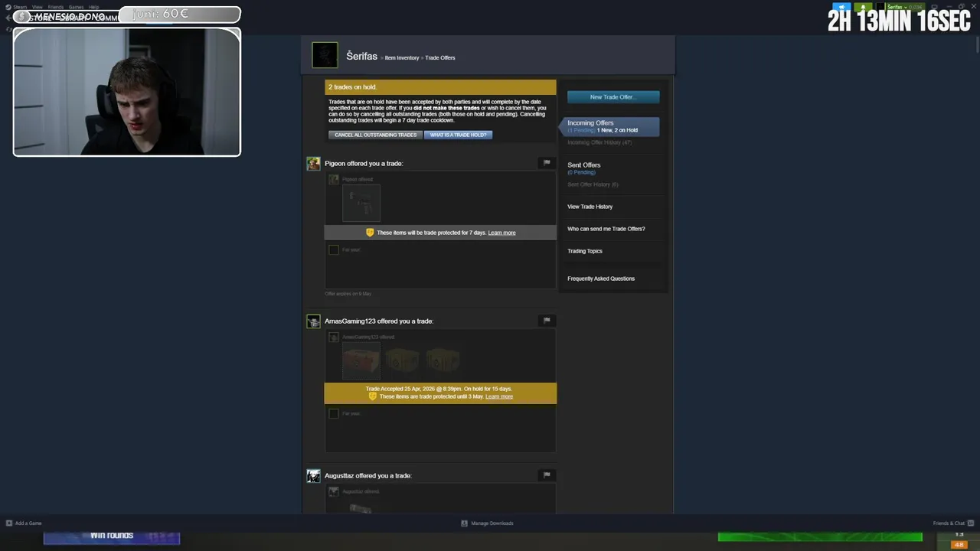This screenshot has height=551, width=980.
Task: Open Incoming Offer History (47)
Action: [x=599, y=142]
